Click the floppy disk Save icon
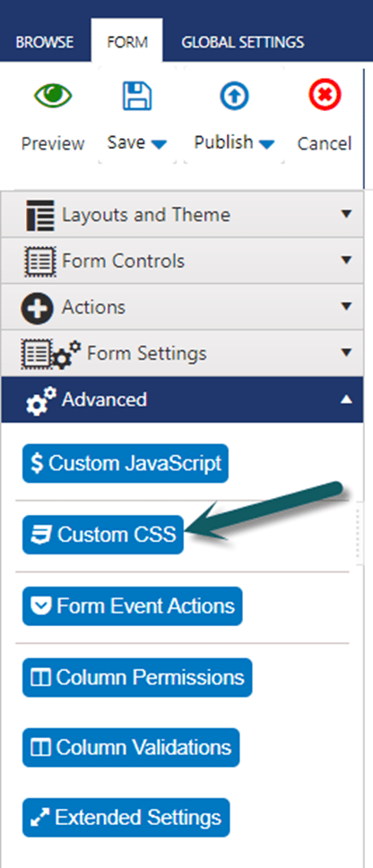This screenshot has width=373, height=868. 137,96
